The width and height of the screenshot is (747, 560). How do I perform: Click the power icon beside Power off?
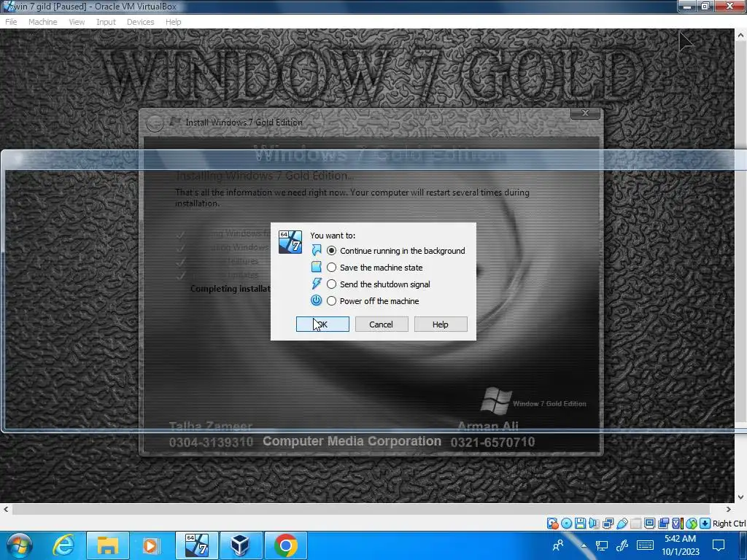coord(317,300)
